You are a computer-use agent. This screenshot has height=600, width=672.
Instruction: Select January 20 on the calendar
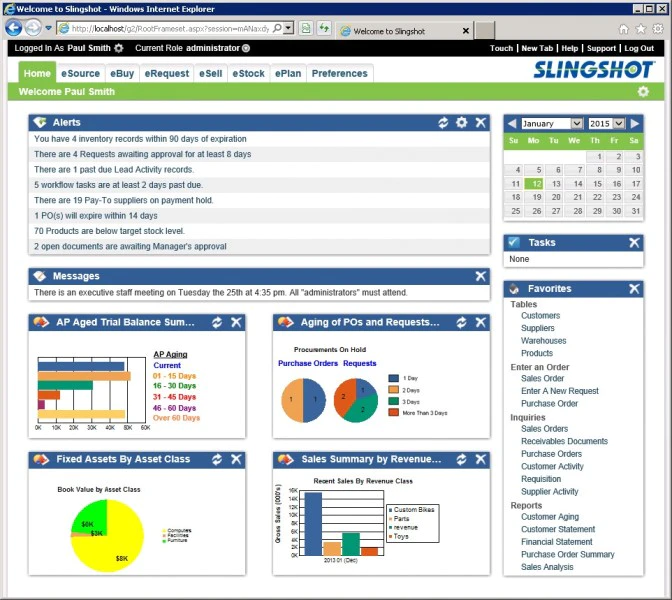pyautogui.click(x=556, y=197)
